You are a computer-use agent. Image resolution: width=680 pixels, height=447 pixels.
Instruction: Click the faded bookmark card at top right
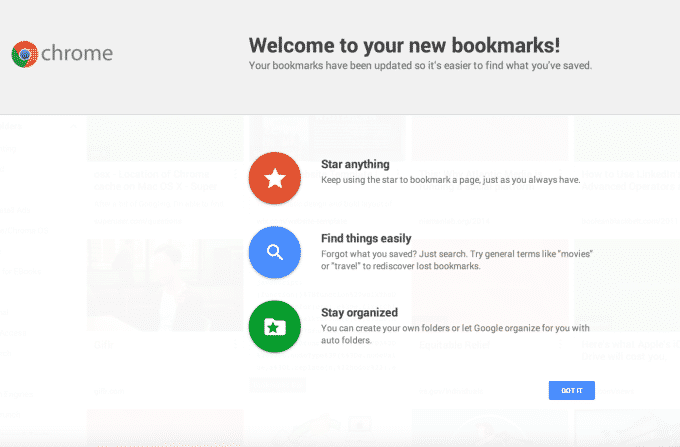click(628, 170)
